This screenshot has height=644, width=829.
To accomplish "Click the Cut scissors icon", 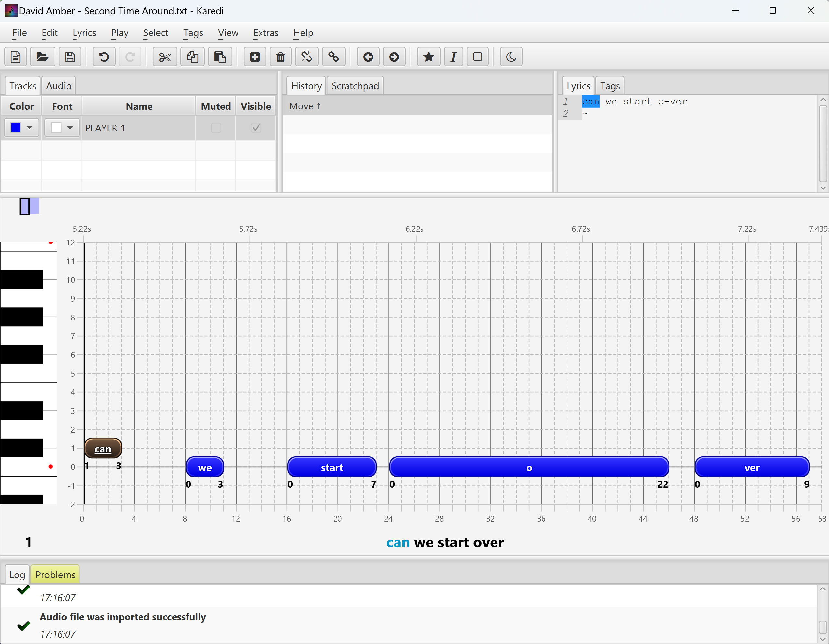I will pos(165,57).
